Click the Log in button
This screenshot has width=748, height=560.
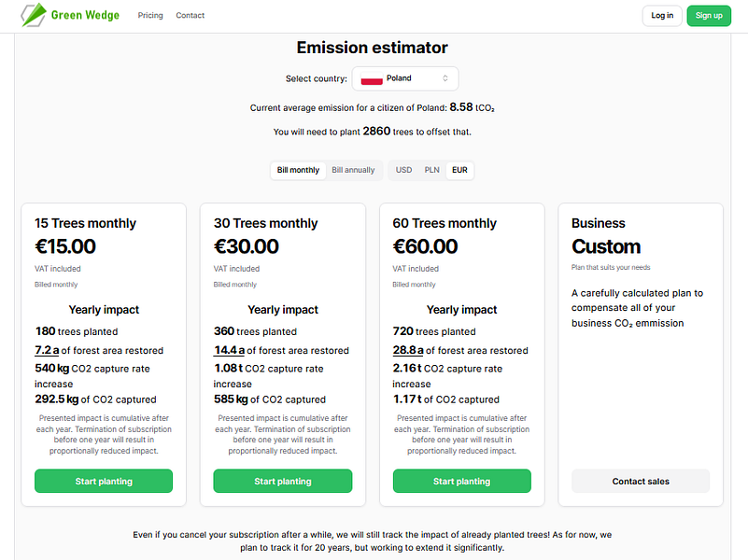coord(662,16)
